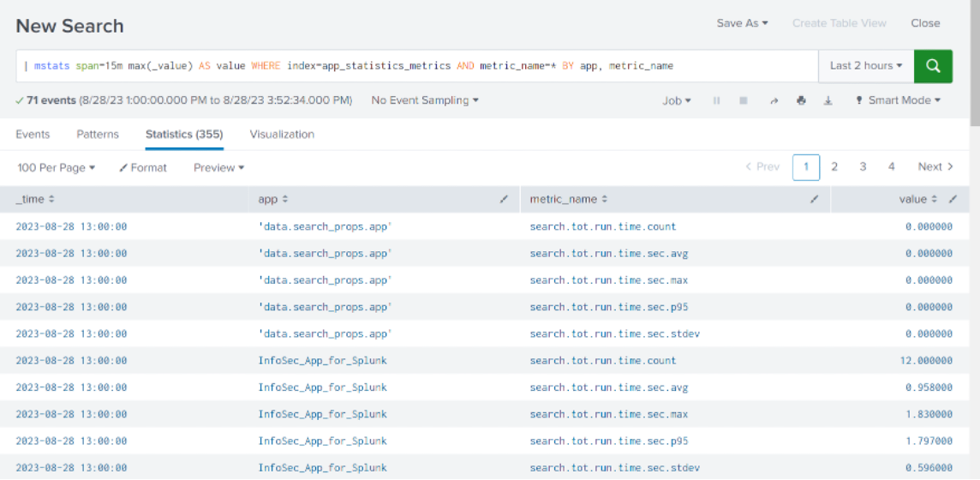Click value 12.000000 cell
980x480 pixels.
coord(928,361)
